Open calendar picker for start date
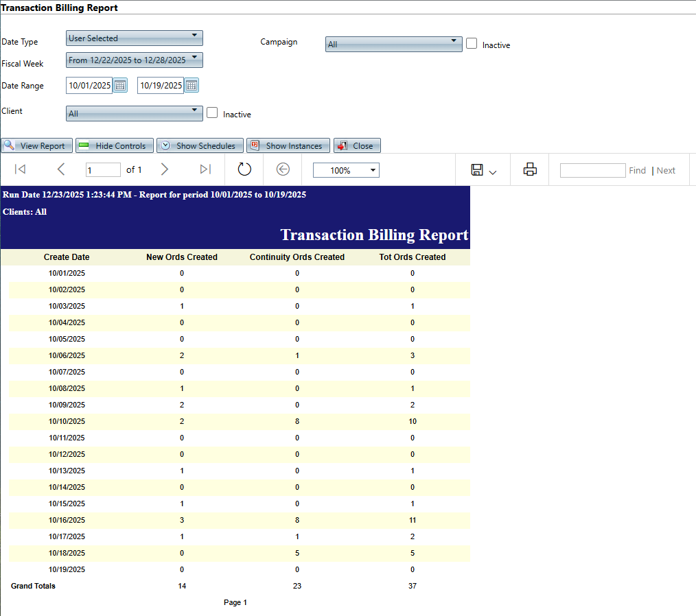This screenshot has width=696, height=616. (x=120, y=86)
